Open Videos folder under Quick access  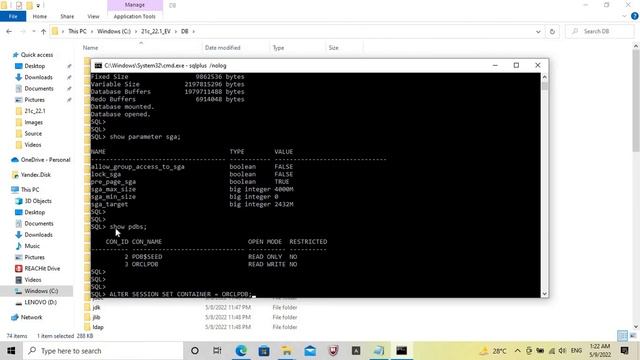pyautogui.click(x=33, y=145)
